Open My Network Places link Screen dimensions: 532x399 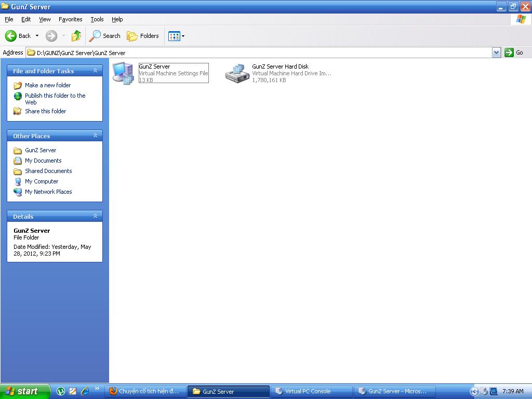click(48, 192)
